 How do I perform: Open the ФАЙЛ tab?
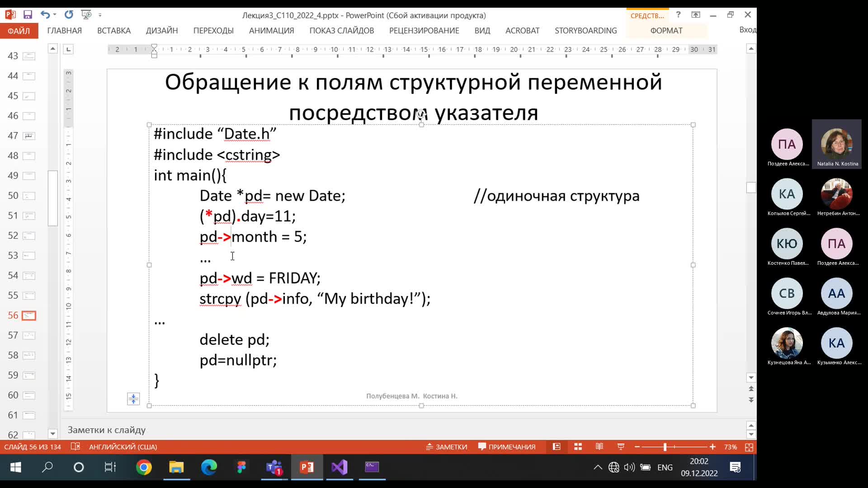19,31
